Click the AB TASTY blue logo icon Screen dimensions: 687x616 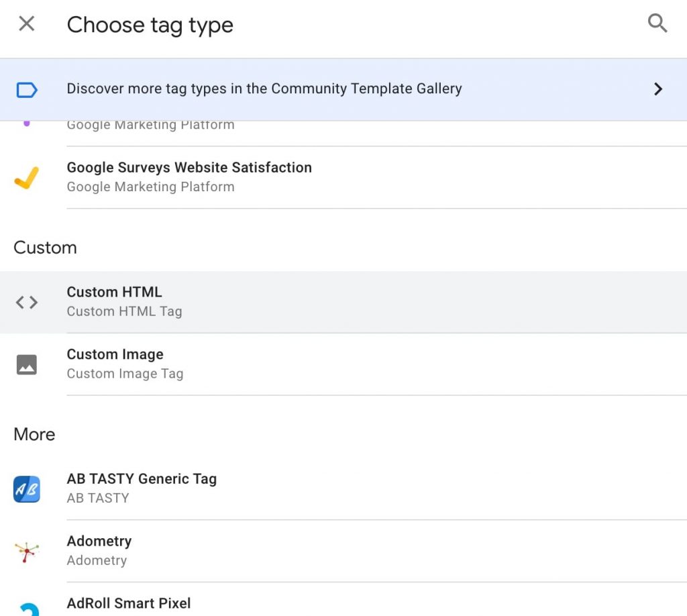25,489
